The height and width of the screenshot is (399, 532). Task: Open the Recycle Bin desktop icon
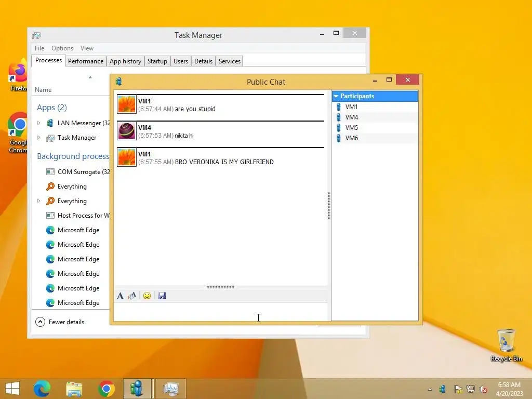[x=506, y=345]
